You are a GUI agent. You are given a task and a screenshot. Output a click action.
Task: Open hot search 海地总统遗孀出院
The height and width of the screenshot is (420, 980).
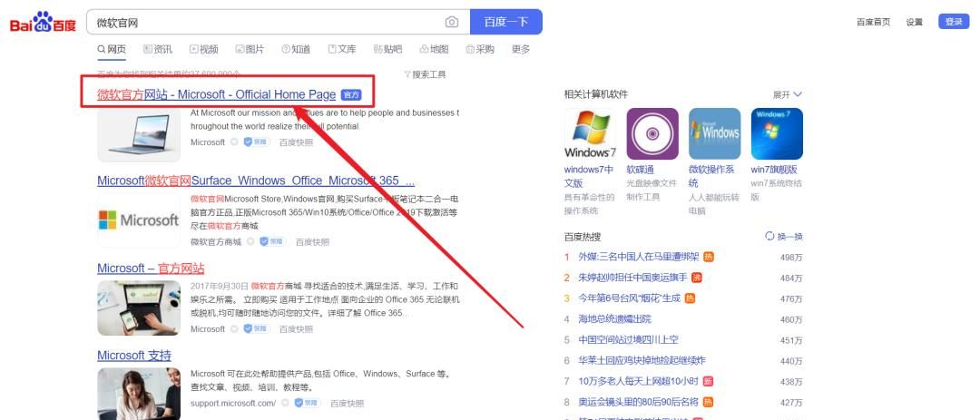(615, 319)
